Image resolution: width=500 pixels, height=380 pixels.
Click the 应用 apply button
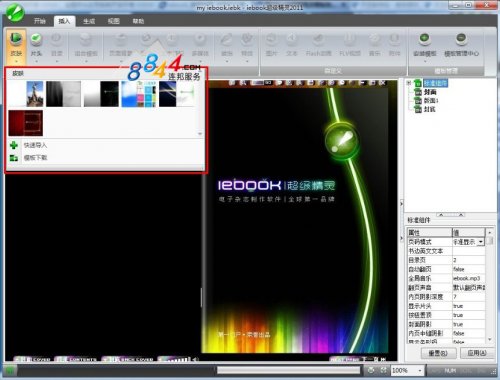tap(477, 353)
